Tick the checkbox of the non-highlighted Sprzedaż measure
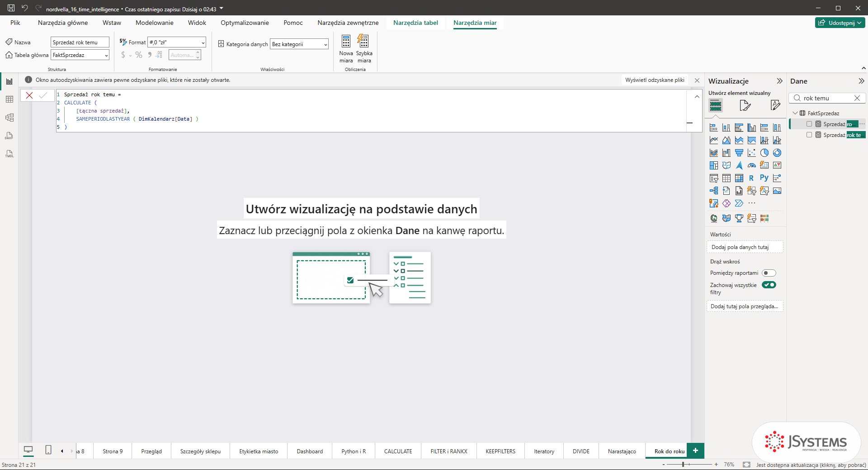The image size is (868, 470). [809, 135]
